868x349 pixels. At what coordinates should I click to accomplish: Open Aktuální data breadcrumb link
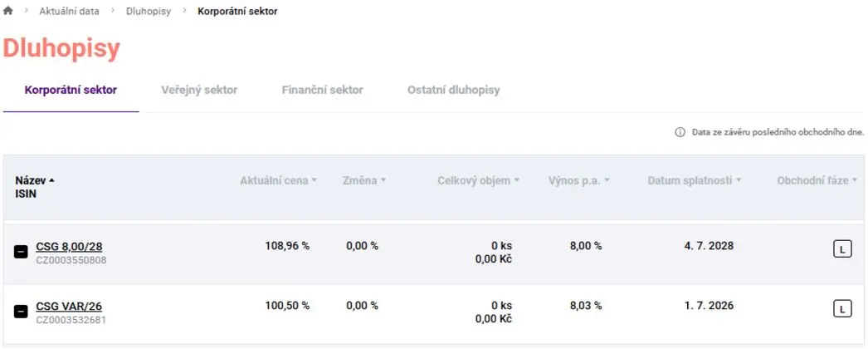point(69,11)
